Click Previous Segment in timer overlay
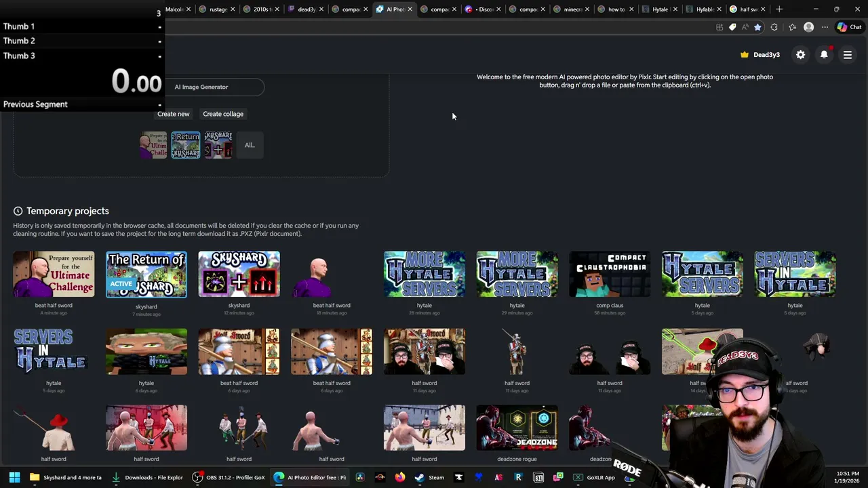The width and height of the screenshot is (868, 488). (82, 104)
